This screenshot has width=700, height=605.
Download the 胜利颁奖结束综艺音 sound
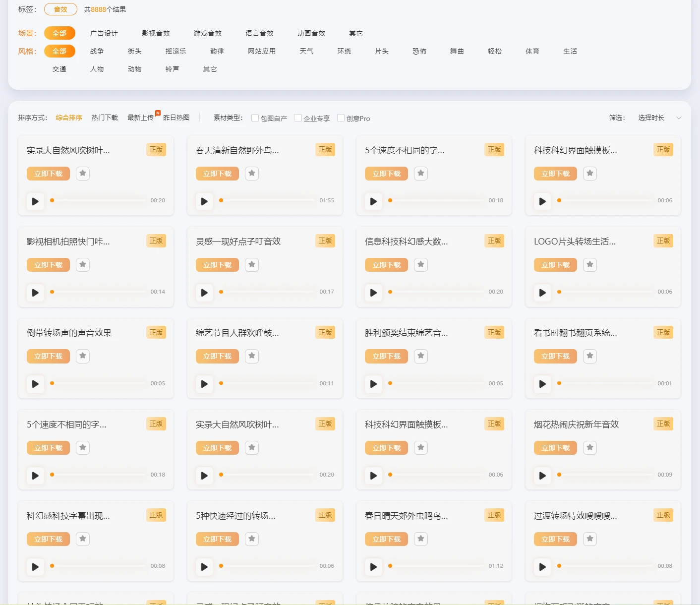[x=386, y=356]
